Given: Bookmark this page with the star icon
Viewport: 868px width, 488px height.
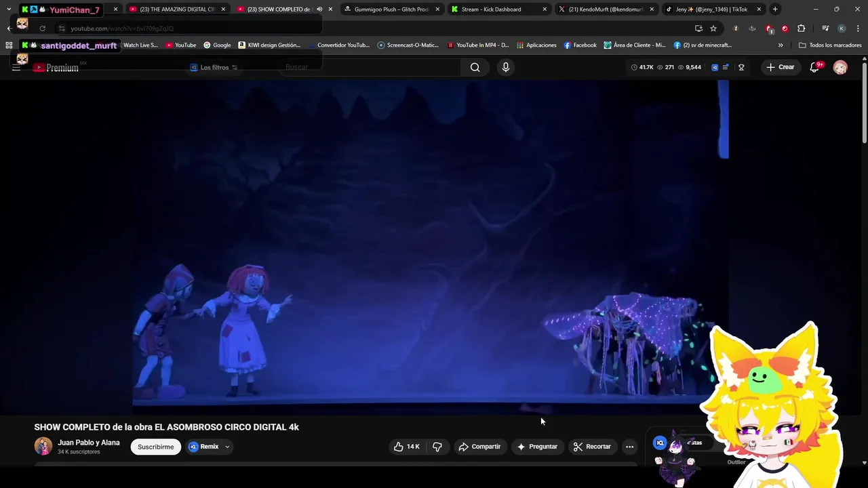Looking at the screenshot, I should point(713,28).
